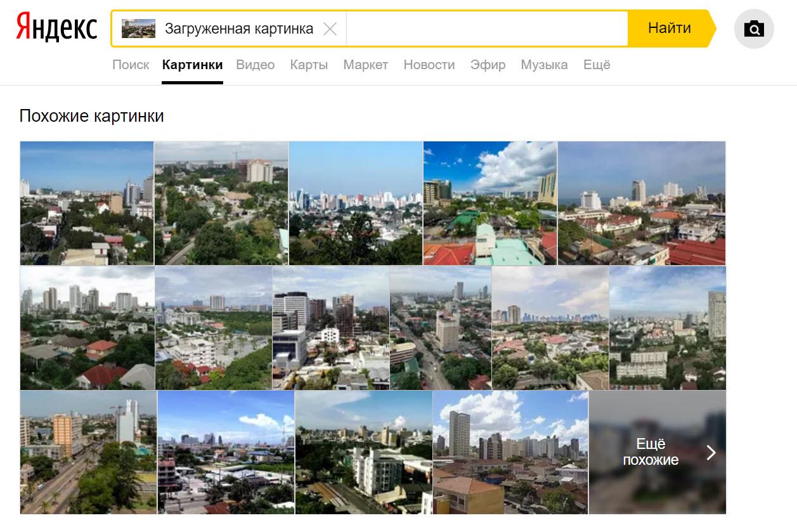
Task: Go to the Карты tab
Action: pos(309,65)
